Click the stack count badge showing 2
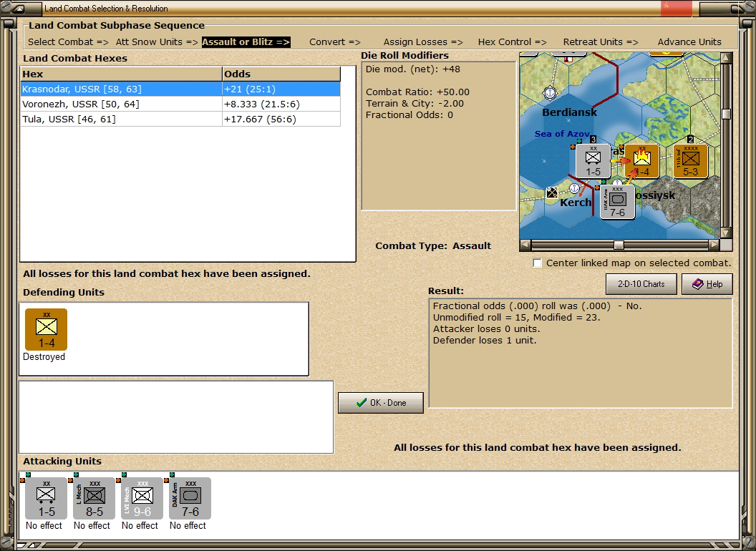Viewport: 756px width, 551px height. pyautogui.click(x=690, y=140)
